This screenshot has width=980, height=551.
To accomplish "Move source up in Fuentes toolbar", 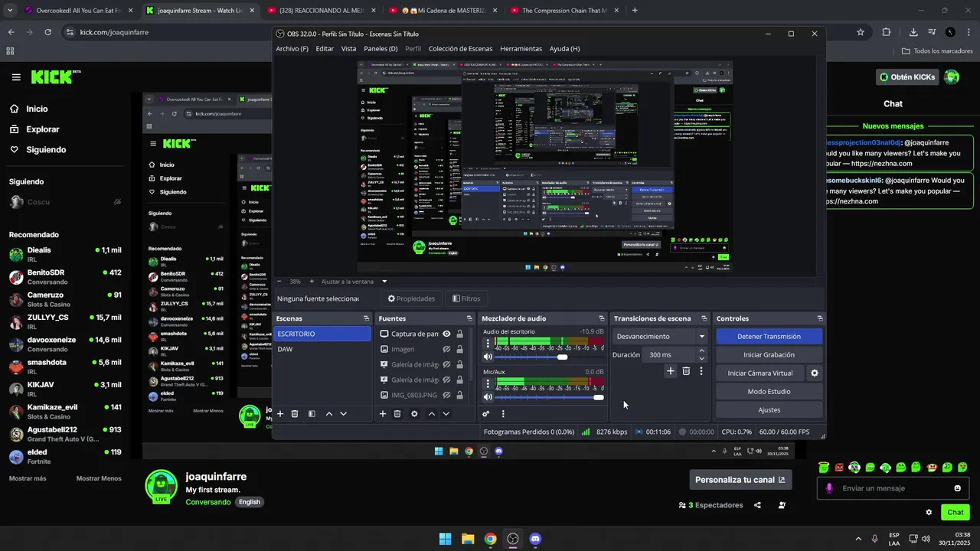I will pyautogui.click(x=432, y=414).
